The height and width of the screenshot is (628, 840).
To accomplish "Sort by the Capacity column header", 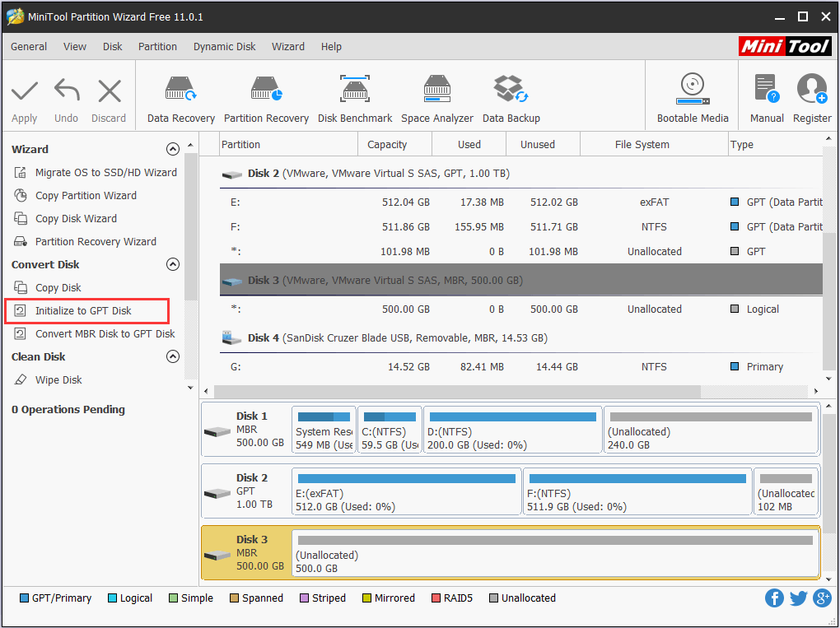I will [387, 144].
